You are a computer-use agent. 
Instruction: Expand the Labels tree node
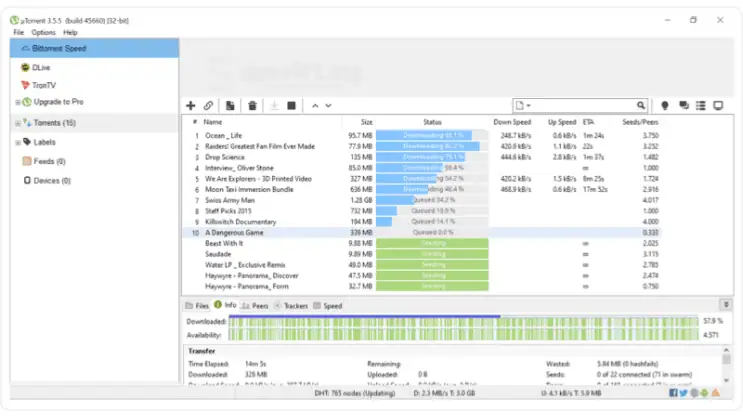click(x=18, y=143)
